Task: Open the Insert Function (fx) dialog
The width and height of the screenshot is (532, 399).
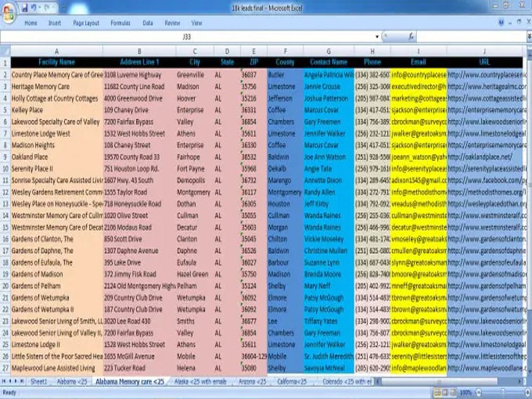Action: [411, 37]
